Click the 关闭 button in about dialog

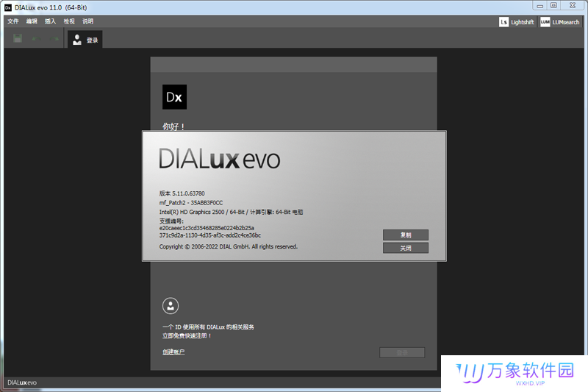point(406,248)
